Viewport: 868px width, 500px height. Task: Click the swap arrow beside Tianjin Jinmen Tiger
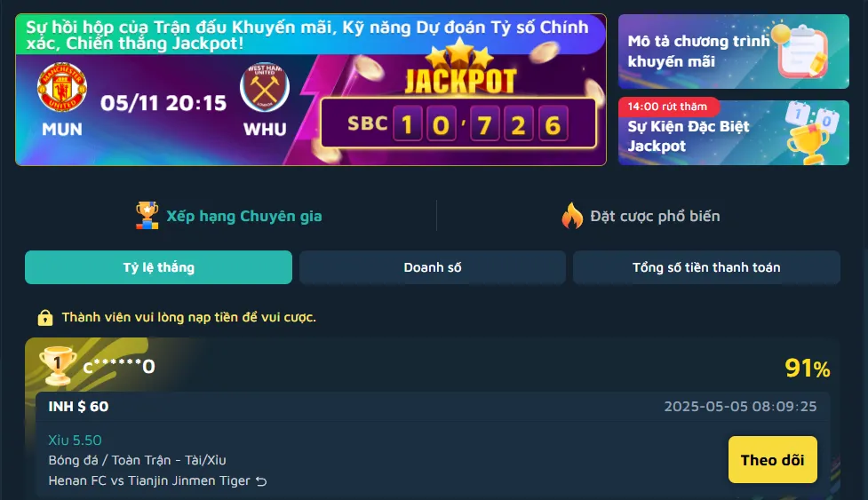point(261,481)
